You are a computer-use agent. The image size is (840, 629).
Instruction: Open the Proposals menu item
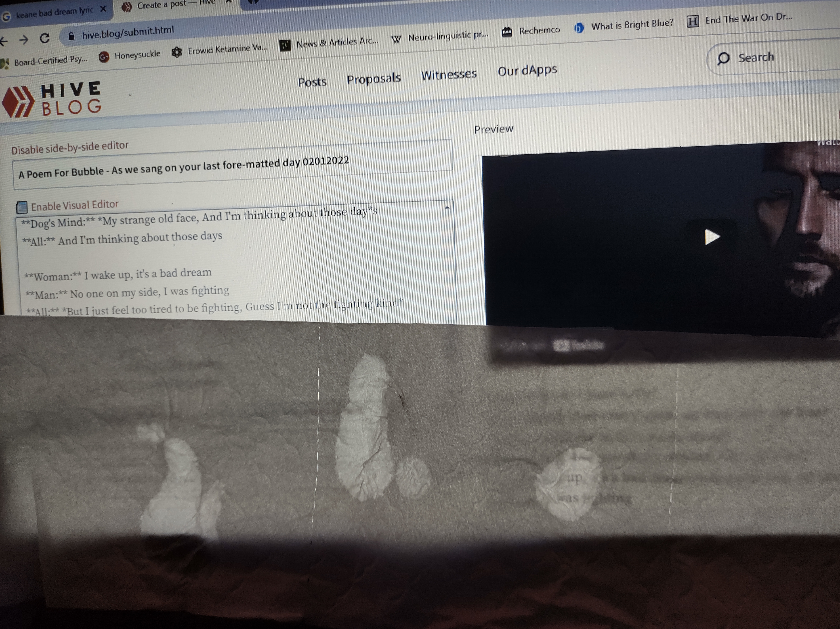tap(374, 79)
